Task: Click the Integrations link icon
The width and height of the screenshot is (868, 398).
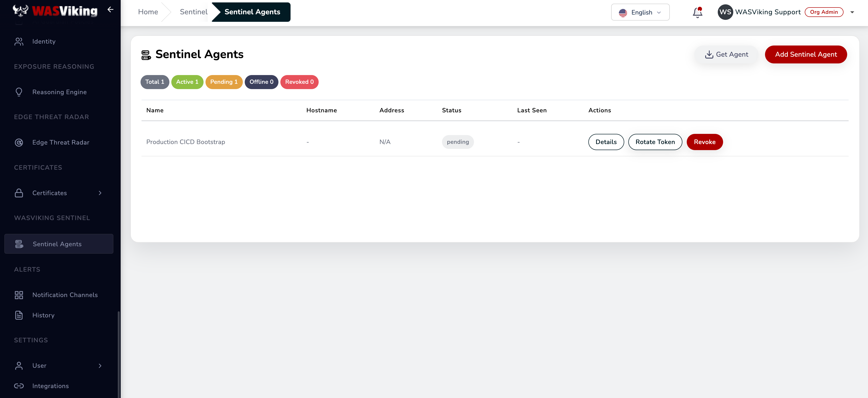Action: [x=19, y=386]
